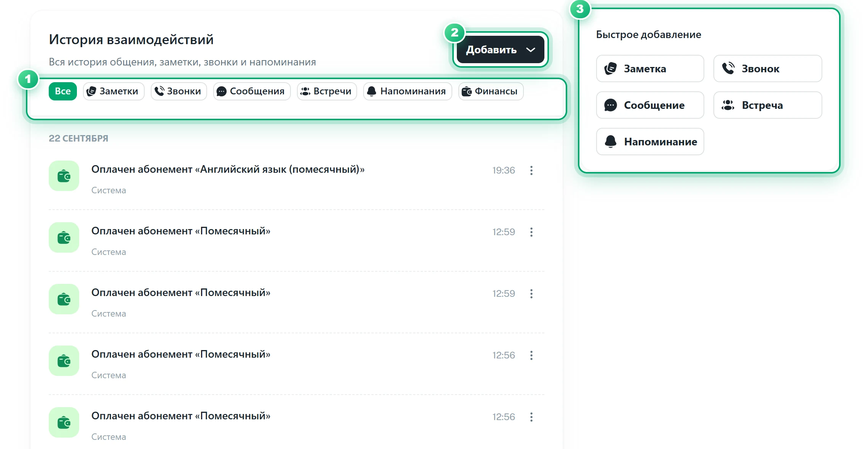The width and height of the screenshot is (868, 449).
Task: Filter history by Звонки
Action: (179, 91)
